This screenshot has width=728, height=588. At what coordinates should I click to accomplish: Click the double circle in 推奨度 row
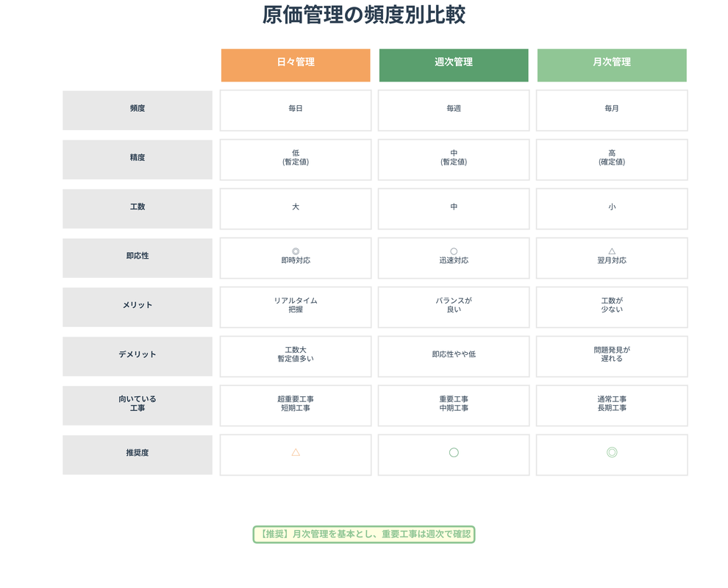(612, 453)
